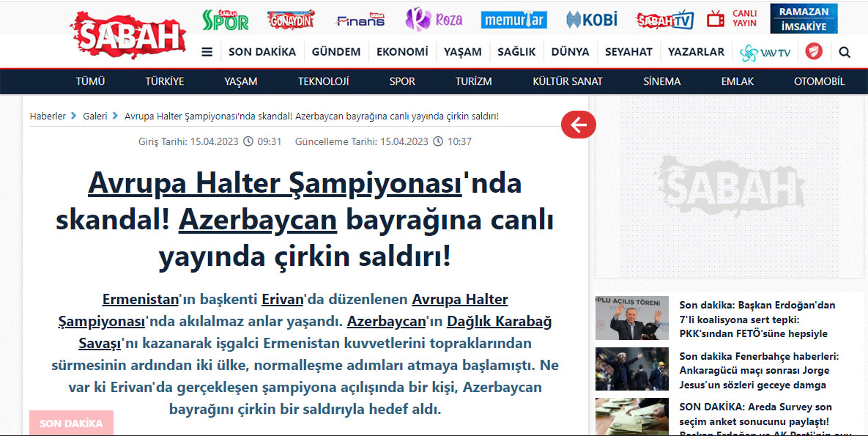Click the red back arrow button
Image resolution: width=868 pixels, height=436 pixels.
pyautogui.click(x=579, y=125)
